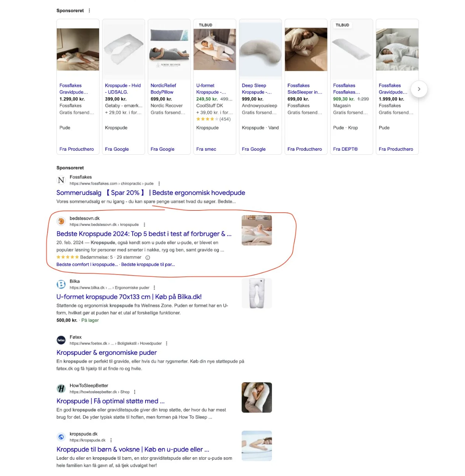
Task: Click the Bedømmelse: 5 rating text
Action: pos(97,258)
